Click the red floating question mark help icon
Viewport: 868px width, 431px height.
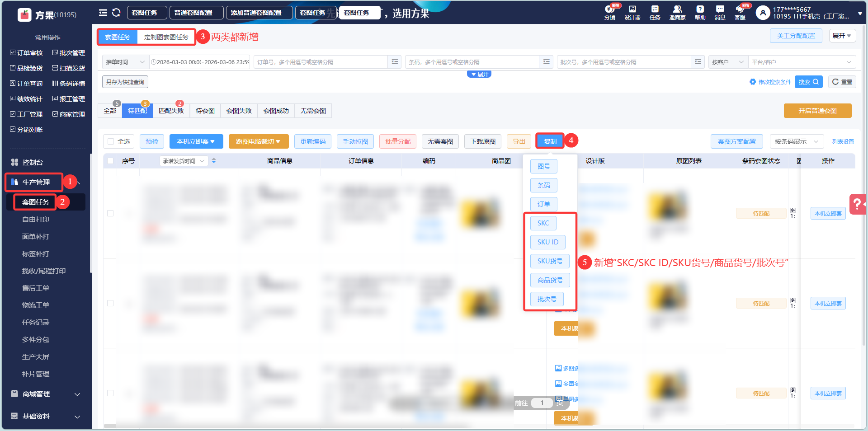(857, 204)
